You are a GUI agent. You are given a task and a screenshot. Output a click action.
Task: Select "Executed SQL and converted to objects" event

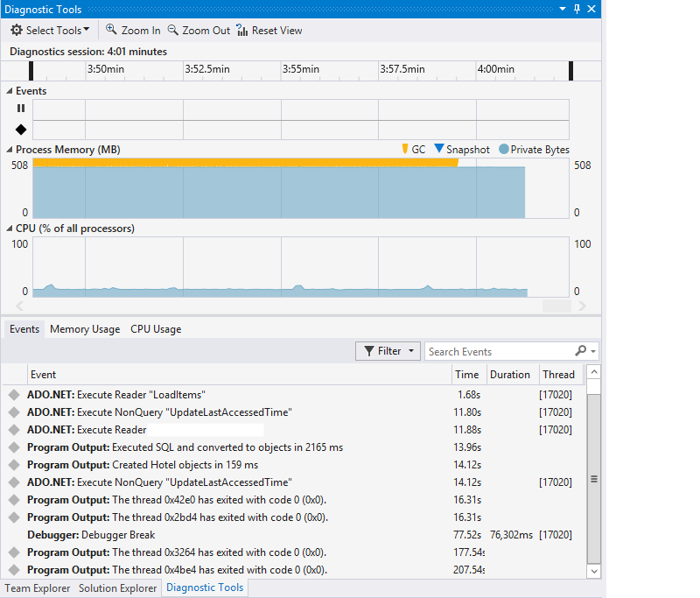pos(293,447)
